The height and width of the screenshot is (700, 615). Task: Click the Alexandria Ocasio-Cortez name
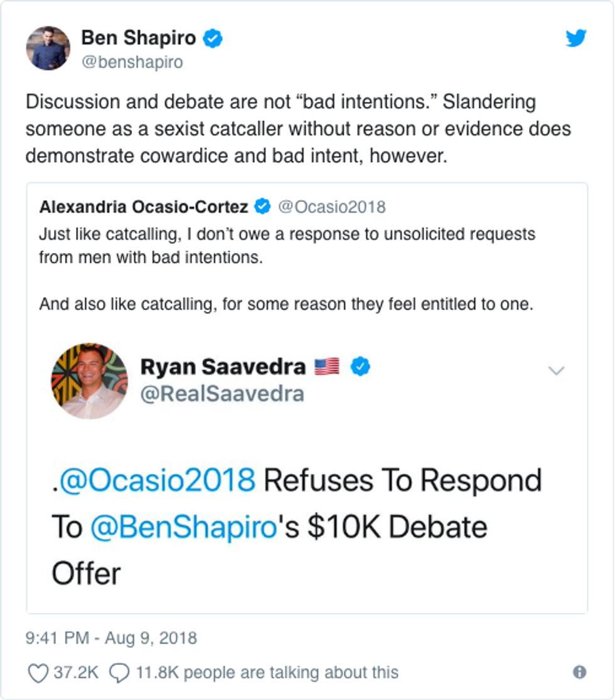click(144, 207)
